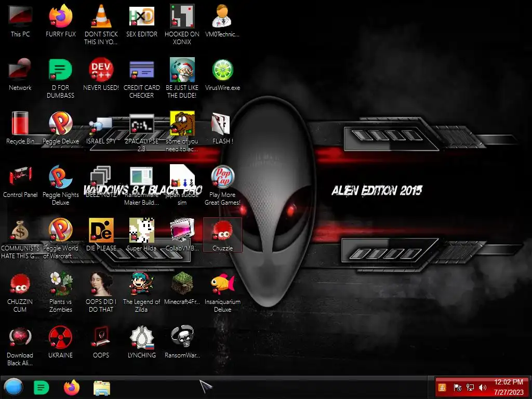Select the Dev C++ NEVER USED! icon
This screenshot has height=399, width=532.
(x=101, y=74)
